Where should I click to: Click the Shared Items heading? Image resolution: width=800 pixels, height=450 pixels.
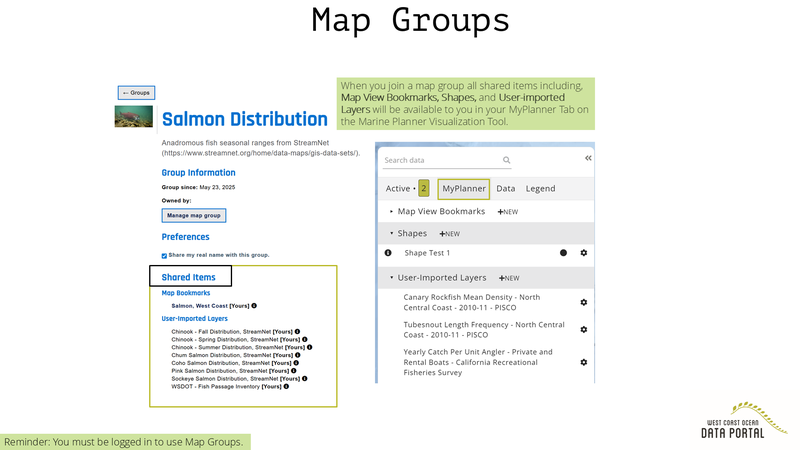coord(189,277)
